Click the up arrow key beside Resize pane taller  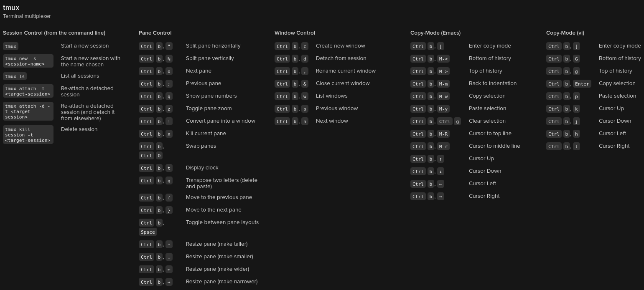click(169, 245)
